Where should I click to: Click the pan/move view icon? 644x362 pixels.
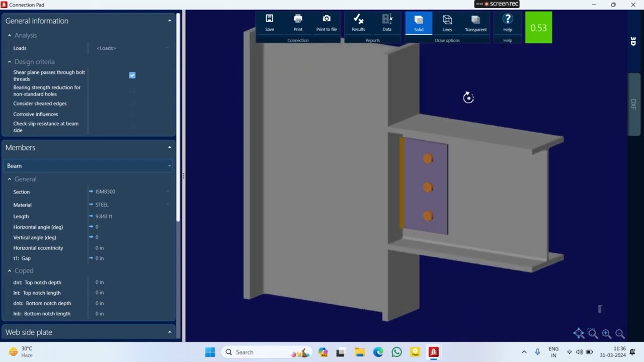579,333
